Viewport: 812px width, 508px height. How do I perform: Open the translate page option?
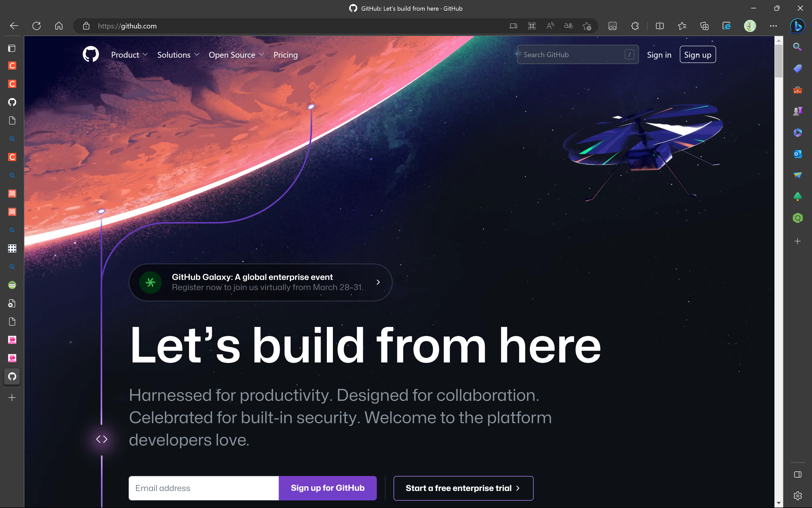(568, 26)
